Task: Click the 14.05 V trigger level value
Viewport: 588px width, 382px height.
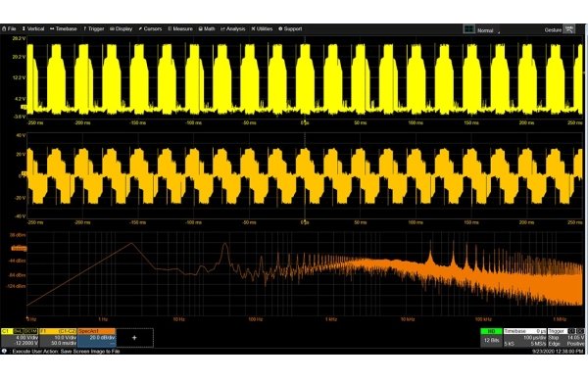Action: [x=576, y=338]
